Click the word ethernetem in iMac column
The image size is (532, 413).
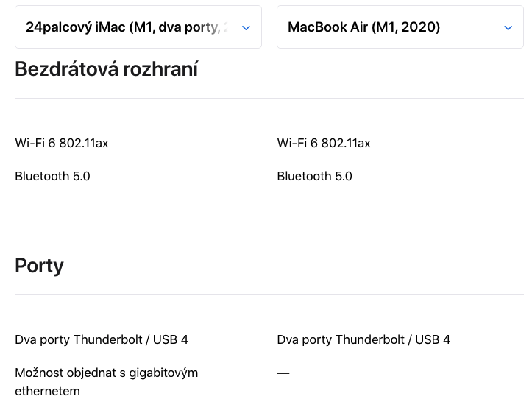(47, 391)
